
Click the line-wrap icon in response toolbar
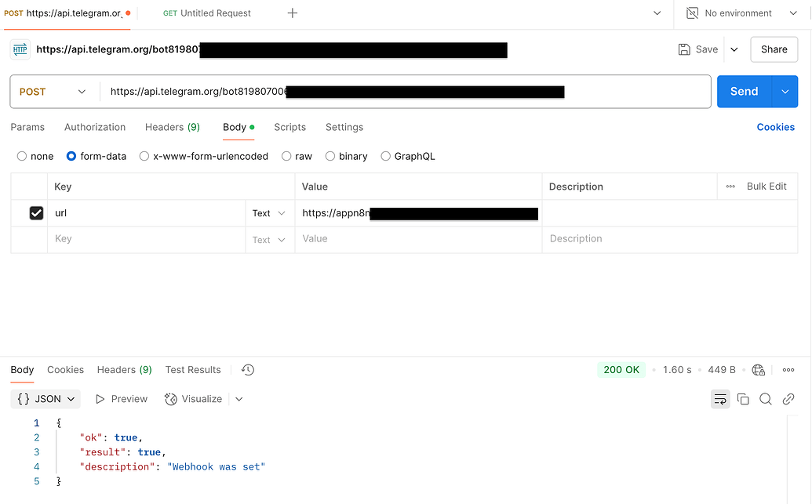coord(720,399)
